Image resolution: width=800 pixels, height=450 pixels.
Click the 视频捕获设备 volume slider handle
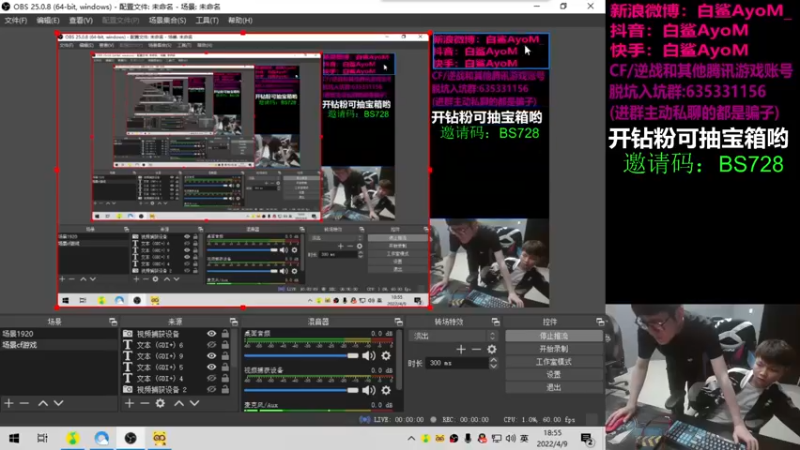point(353,390)
